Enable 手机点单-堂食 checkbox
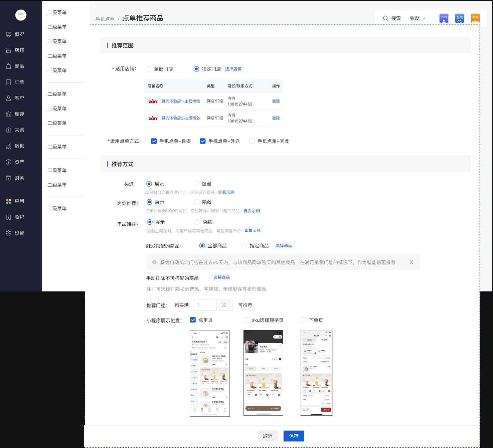Image resolution: width=493 pixels, height=448 pixels. 252,141
